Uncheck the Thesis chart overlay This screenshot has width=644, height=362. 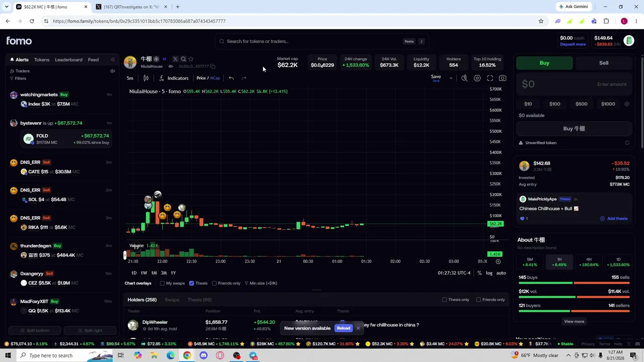[191, 284]
